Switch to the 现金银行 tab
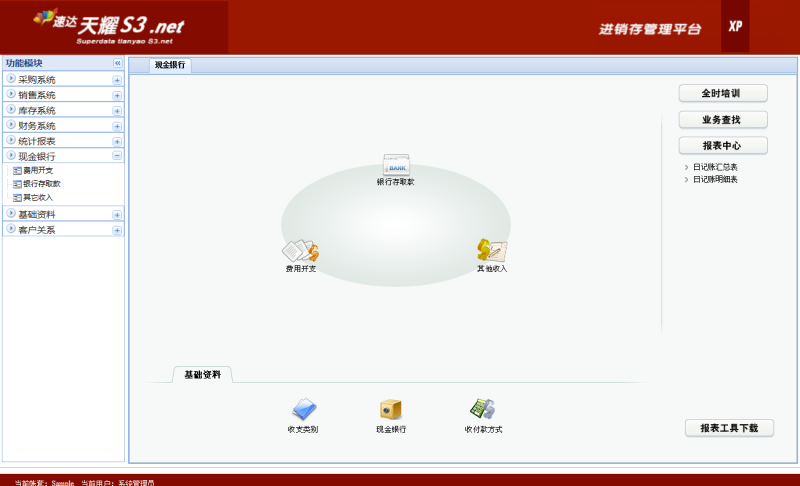 170,65
